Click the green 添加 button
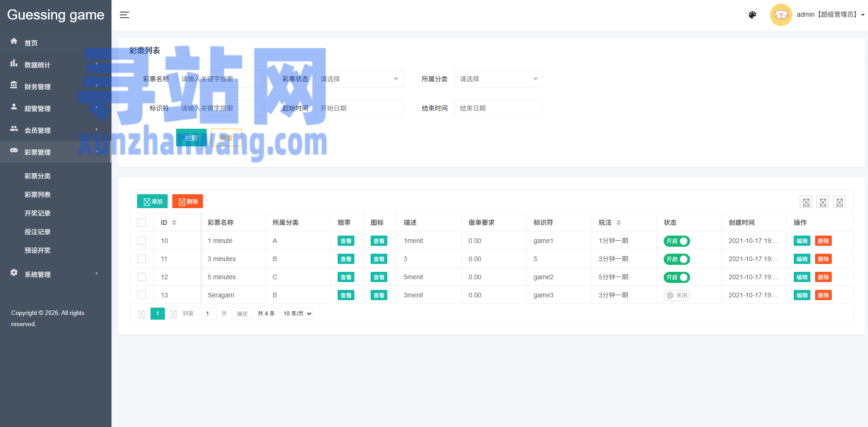 [152, 201]
